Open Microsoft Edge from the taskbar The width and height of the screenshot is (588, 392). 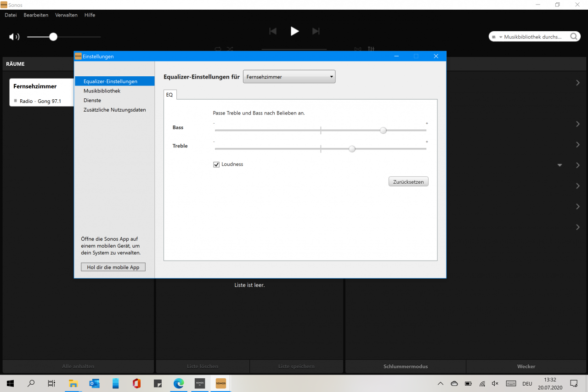click(x=179, y=383)
